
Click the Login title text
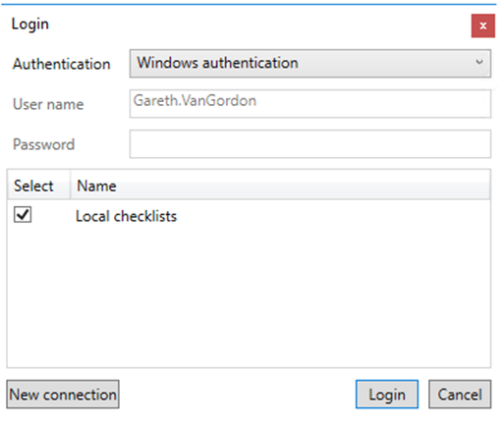pos(30,25)
